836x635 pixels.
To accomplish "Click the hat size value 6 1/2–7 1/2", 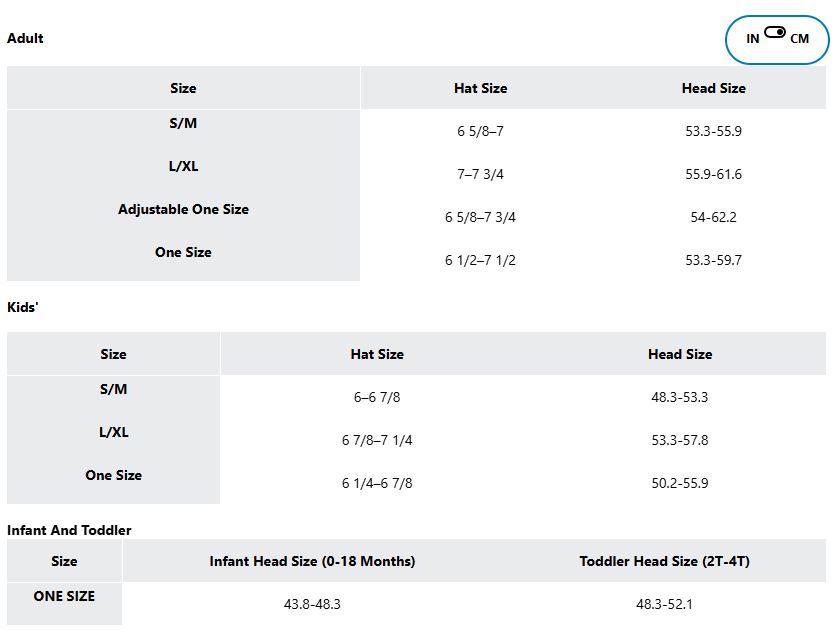I will [x=480, y=260].
